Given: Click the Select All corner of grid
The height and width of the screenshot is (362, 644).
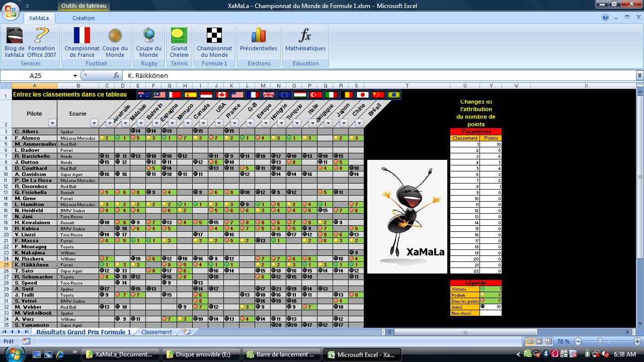Looking at the screenshot, I should [6, 86].
